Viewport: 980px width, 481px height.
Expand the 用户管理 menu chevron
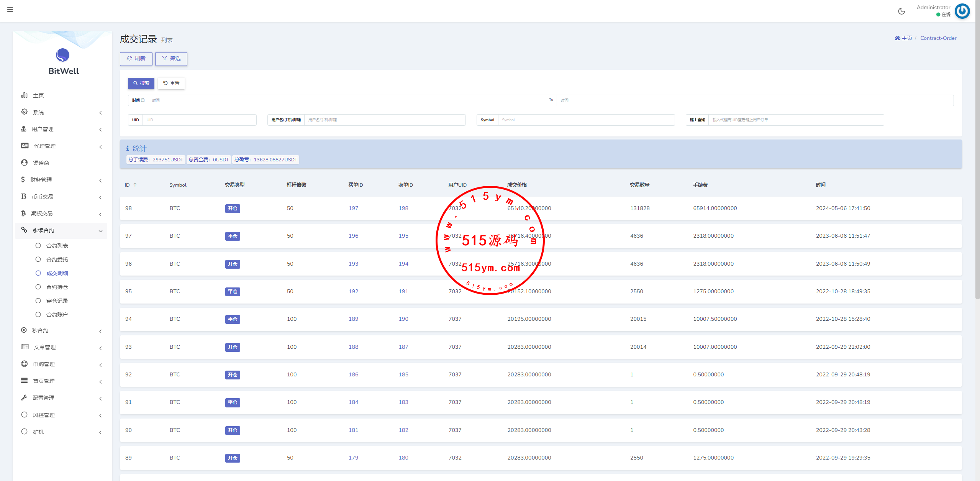click(100, 130)
